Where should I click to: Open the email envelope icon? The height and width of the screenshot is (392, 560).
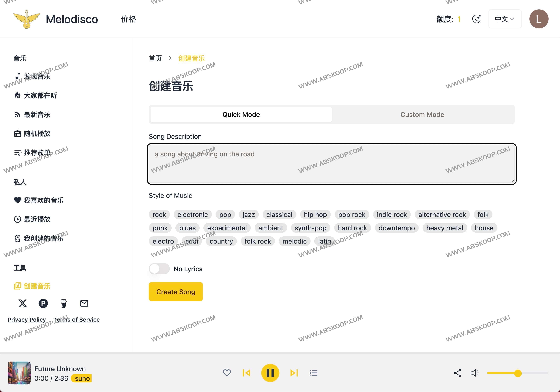tap(84, 303)
